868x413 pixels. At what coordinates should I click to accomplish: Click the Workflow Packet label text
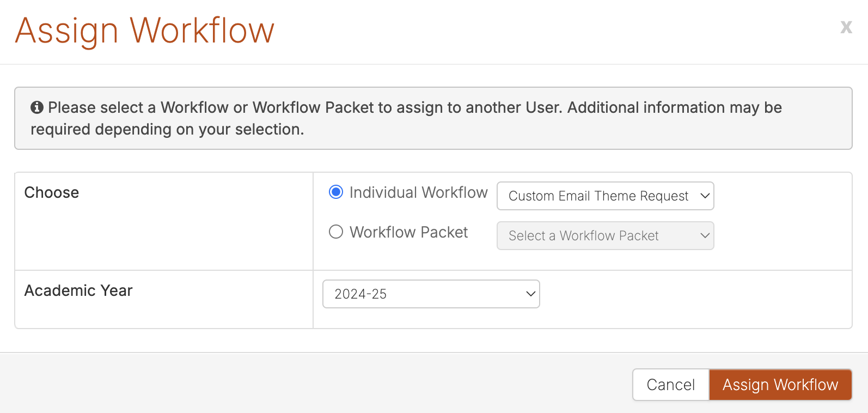tap(408, 232)
